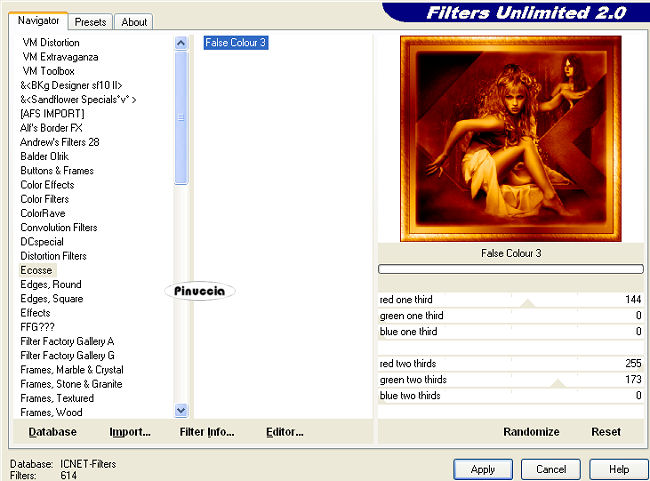Select the Buttons & Frames category
Viewport: 650px width, 481px height.
coord(57,170)
